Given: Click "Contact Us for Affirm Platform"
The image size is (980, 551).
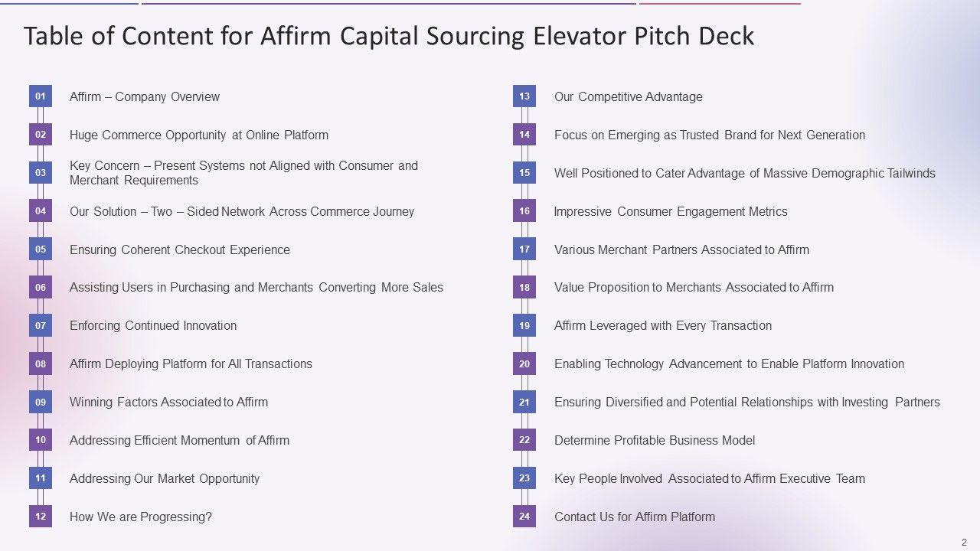Looking at the screenshot, I should (x=635, y=517).
